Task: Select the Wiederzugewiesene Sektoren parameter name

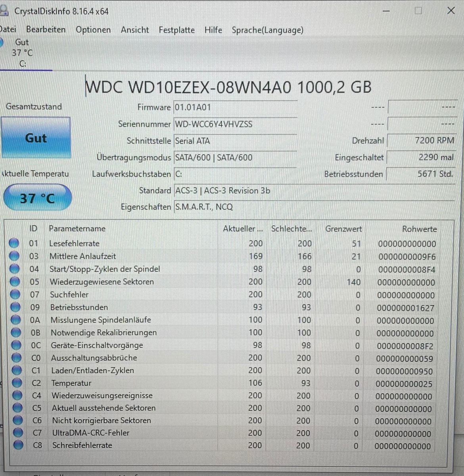Action: pyautogui.click(x=102, y=282)
